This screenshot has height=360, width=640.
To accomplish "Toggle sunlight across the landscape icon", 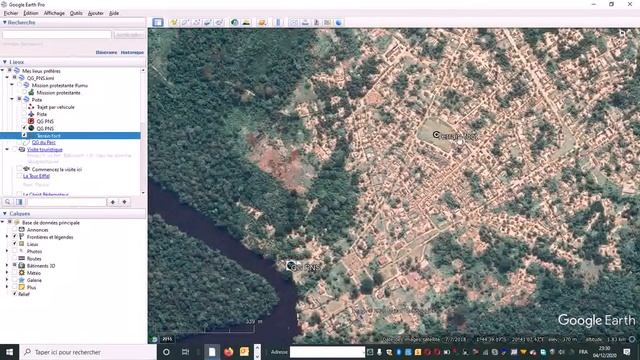I will click(x=246, y=22).
